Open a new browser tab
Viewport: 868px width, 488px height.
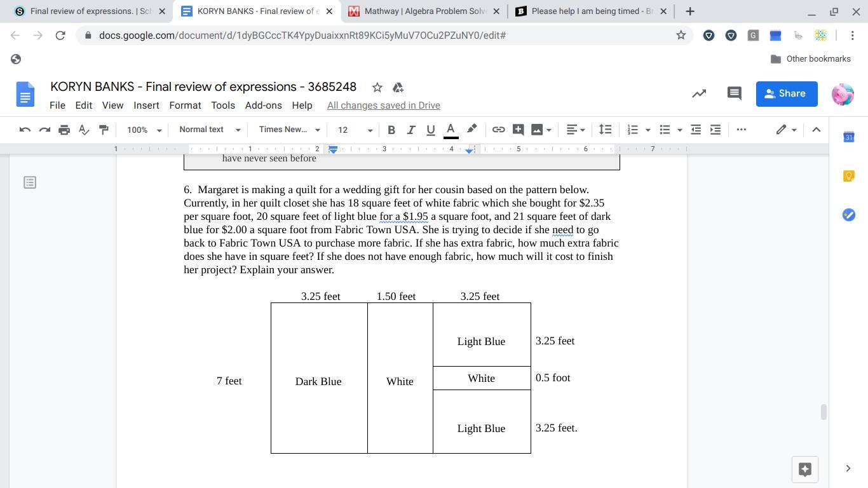(690, 11)
